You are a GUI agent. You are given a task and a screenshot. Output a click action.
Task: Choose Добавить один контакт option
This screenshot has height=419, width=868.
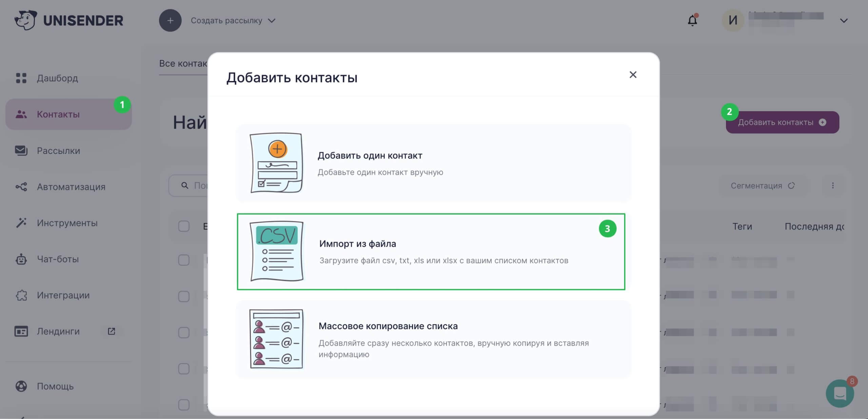tap(434, 163)
